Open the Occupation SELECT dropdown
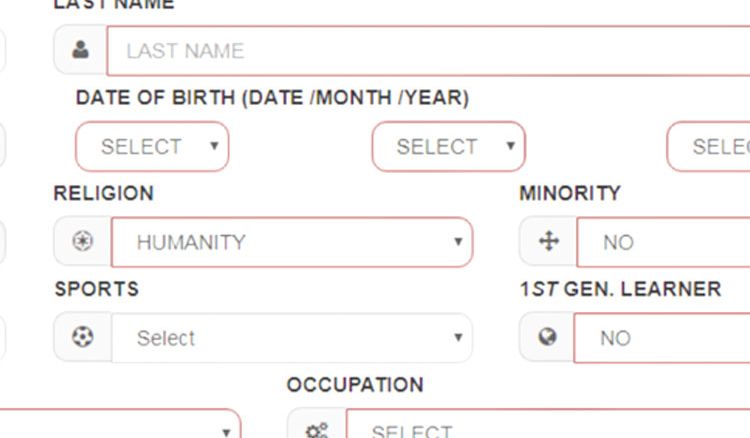750x438 pixels. click(548, 424)
